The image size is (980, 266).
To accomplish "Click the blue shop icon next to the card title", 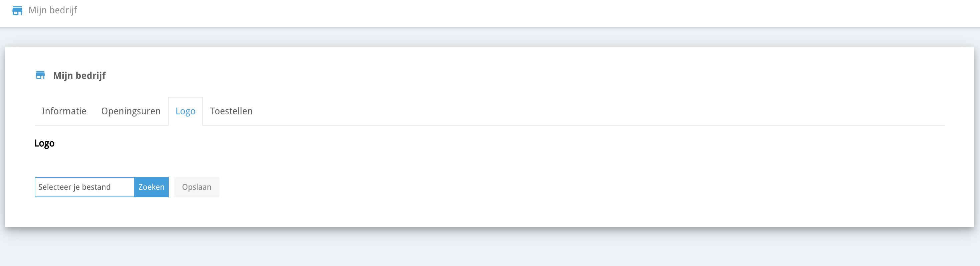I will 40,75.
